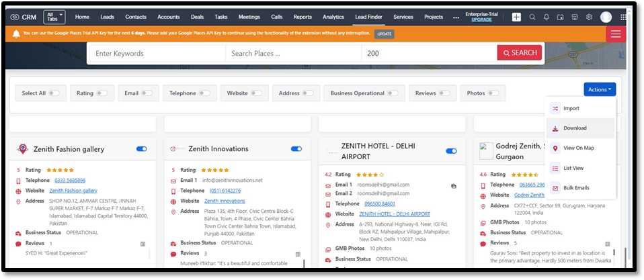This screenshot has height=280, width=644.
Task: Enable the Email filter toggle
Action: pos(148,93)
